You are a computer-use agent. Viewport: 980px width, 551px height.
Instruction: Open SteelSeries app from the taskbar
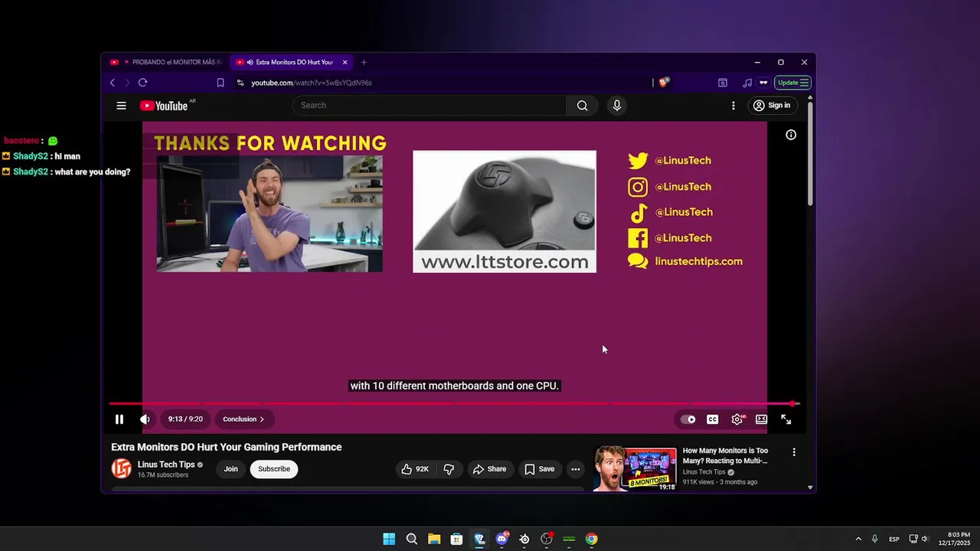(524, 539)
